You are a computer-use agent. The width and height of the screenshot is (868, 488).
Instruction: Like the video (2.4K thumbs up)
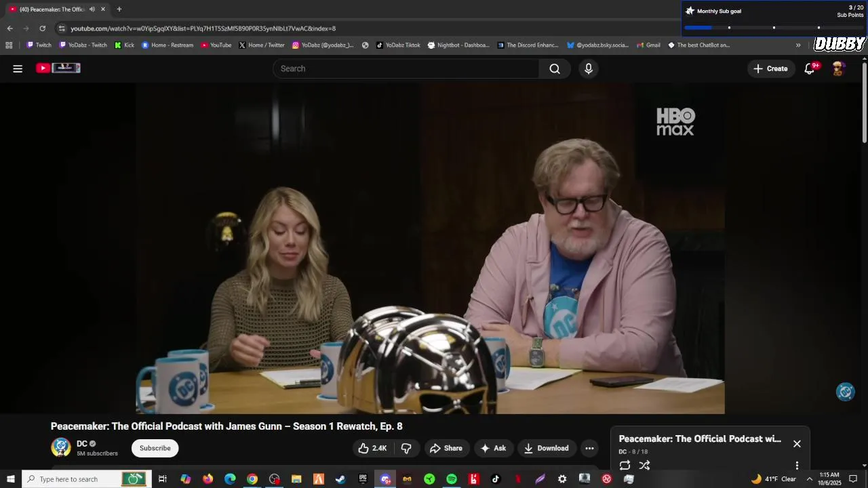[372, 448]
